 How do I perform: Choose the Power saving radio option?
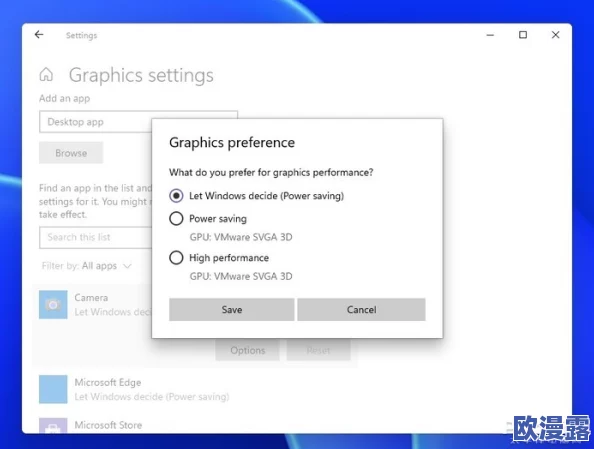176,219
